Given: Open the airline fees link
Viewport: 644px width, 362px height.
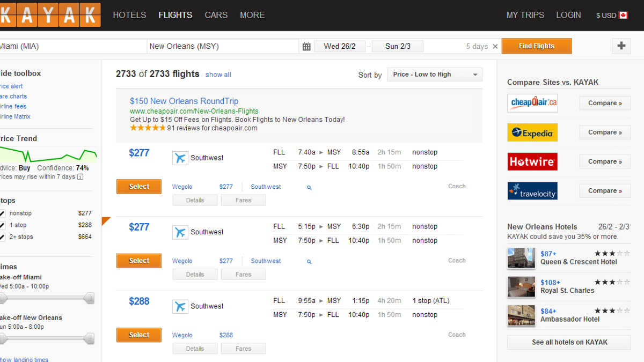Looking at the screenshot, I should click(x=13, y=107).
